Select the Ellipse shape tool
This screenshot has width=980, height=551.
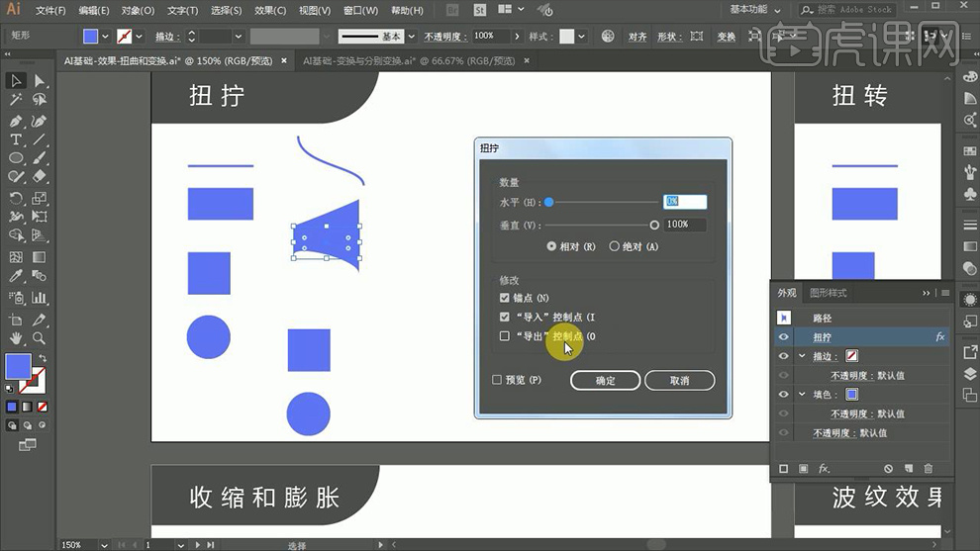(16, 158)
